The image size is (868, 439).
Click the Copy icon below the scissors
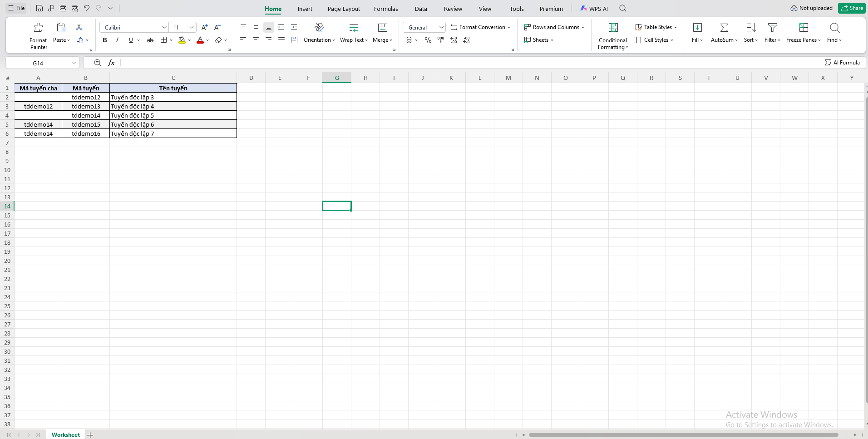pyautogui.click(x=80, y=40)
